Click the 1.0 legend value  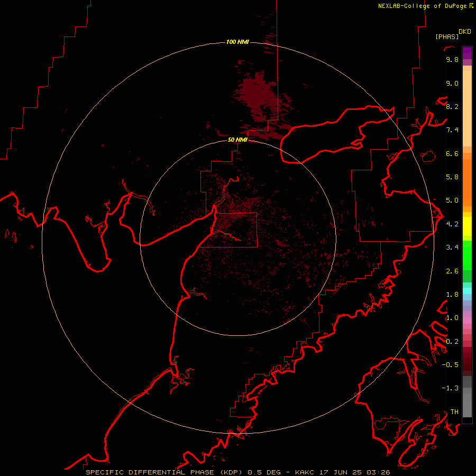tap(452, 318)
